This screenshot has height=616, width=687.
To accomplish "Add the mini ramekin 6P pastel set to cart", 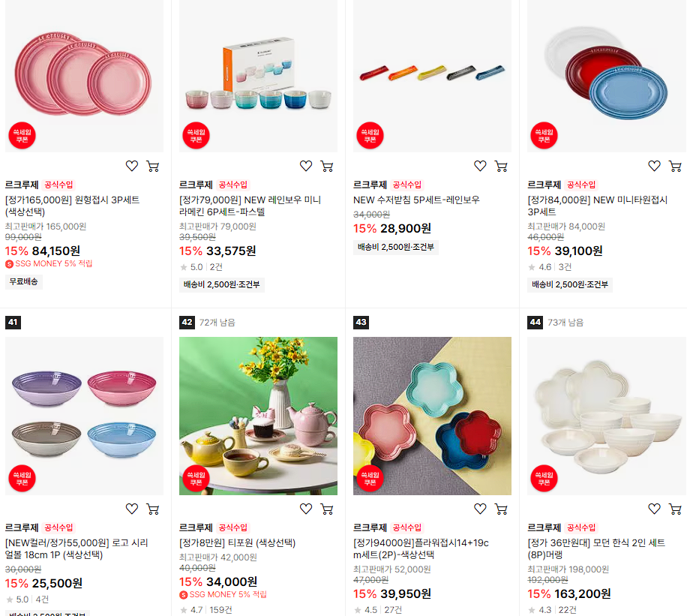I will point(327,166).
